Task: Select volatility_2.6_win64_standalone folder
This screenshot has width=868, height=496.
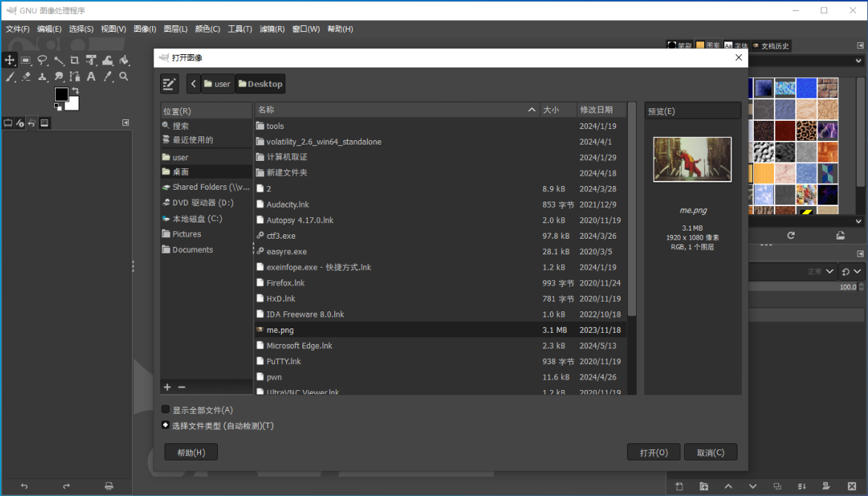Action: click(440, 142)
